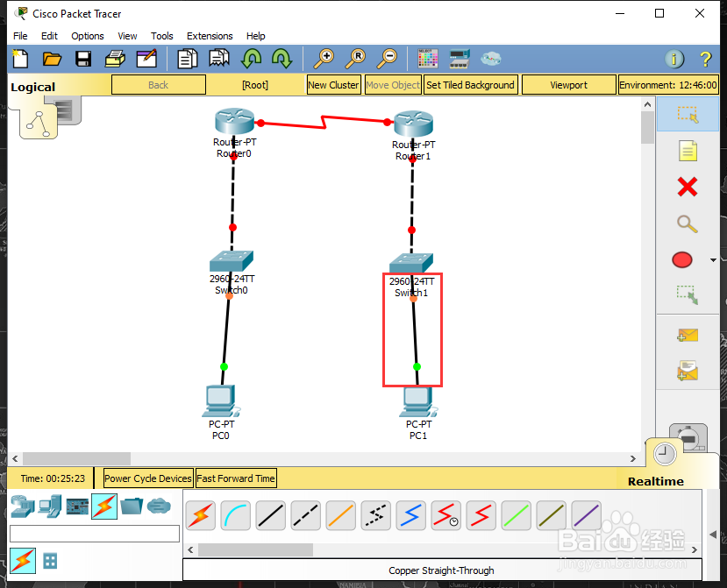
Task: Click the Redo green arrow icon
Action: click(282, 59)
